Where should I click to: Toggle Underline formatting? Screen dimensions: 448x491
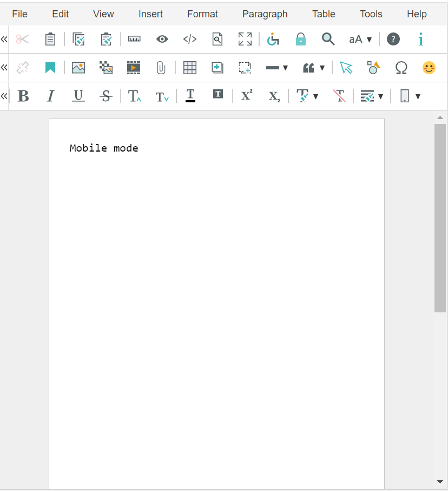pos(78,96)
